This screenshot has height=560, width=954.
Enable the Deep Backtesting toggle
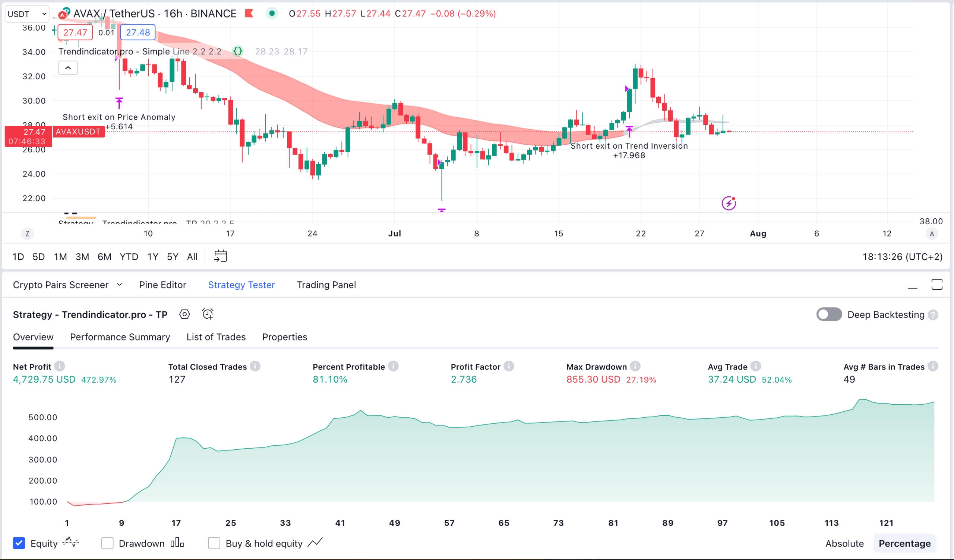829,314
